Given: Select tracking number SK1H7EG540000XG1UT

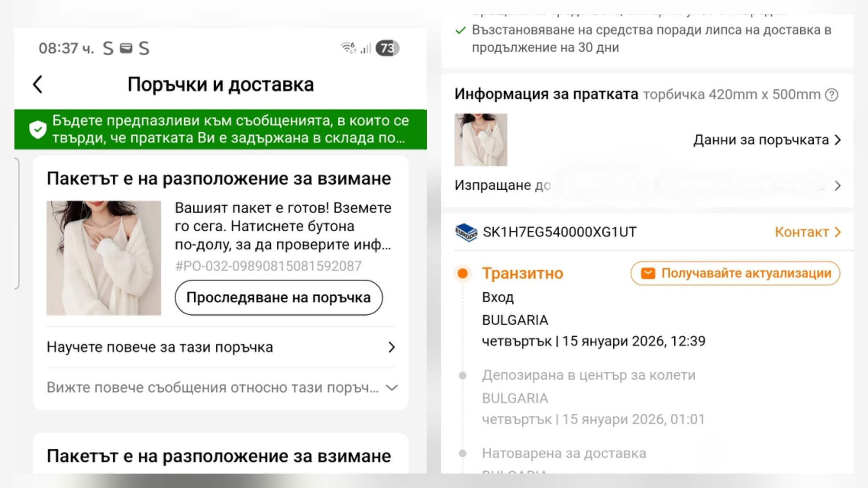Looking at the screenshot, I should coord(559,232).
